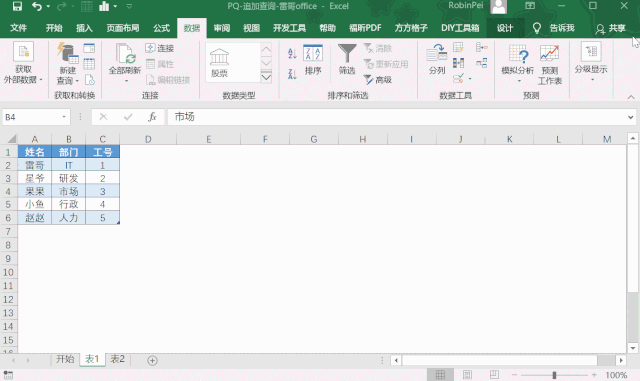
Task: Save the workbook from the quick access toolbar
Action: pyautogui.click(x=17, y=6)
